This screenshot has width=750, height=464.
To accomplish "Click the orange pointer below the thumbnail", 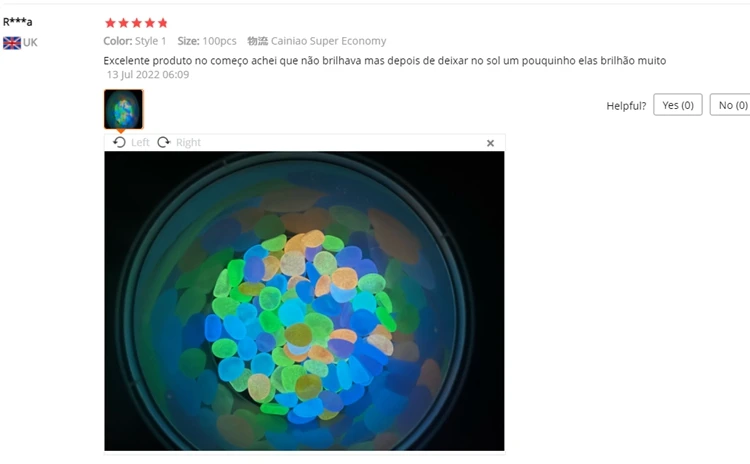I will 121,131.
